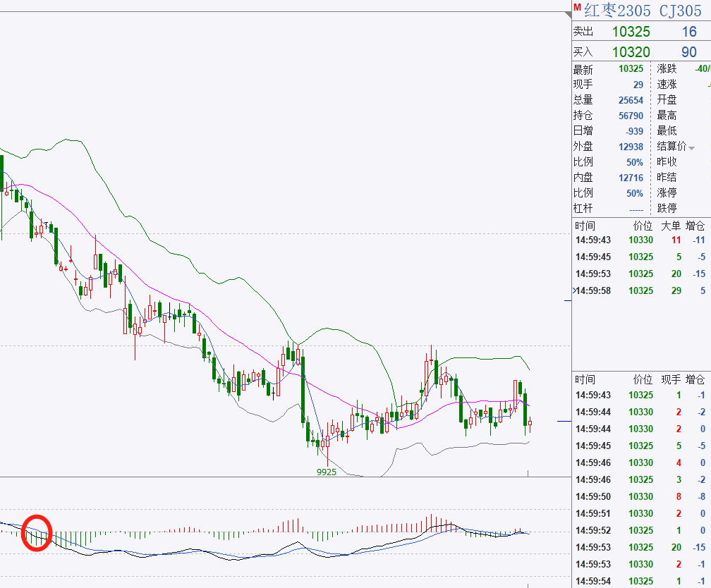Click the 杠杆 label in quote panel
Viewport: 711px width, 588px height.
click(x=583, y=209)
